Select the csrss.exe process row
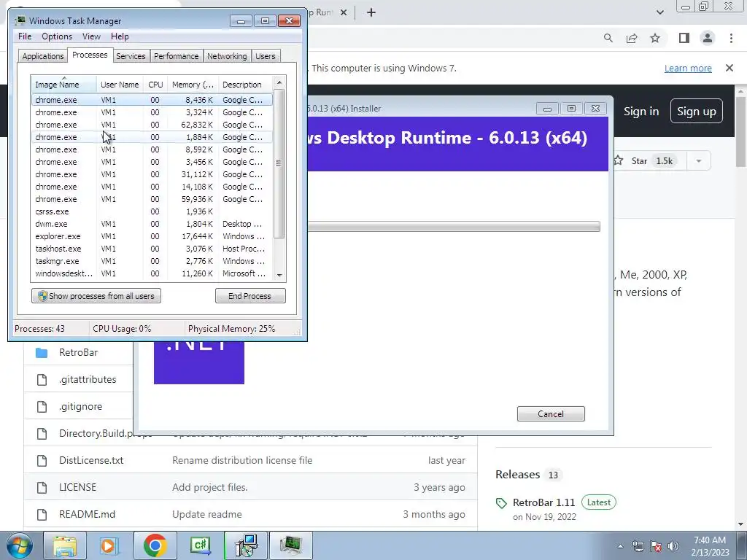This screenshot has height=560, width=747. coord(152,211)
